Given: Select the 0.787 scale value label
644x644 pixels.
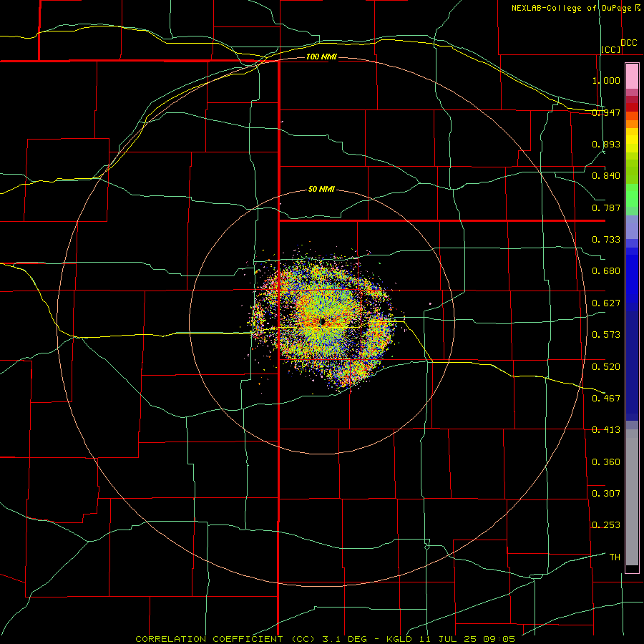Looking at the screenshot, I should [606, 208].
